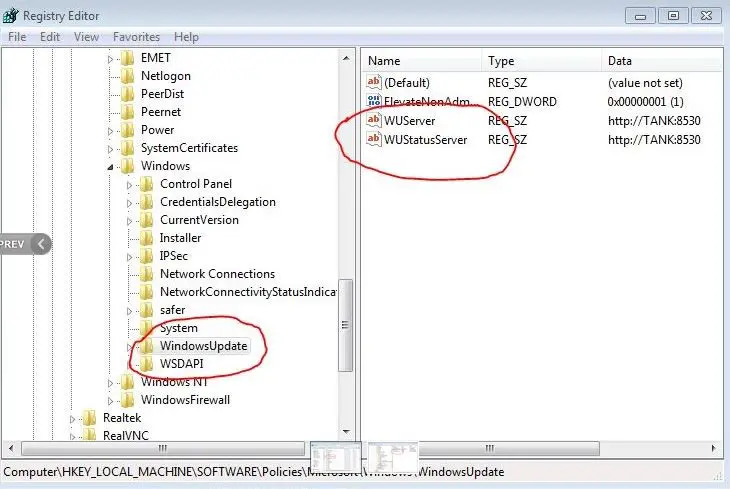Image resolution: width=730 pixels, height=489 pixels.
Task: Expand the SystemCertificates tree node
Action: [x=110, y=149]
